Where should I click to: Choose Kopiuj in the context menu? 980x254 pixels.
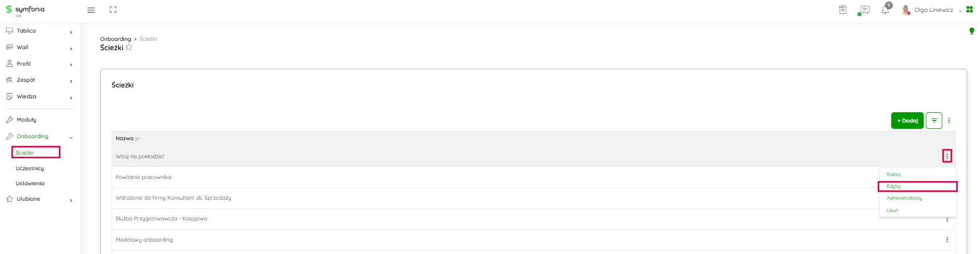tap(894, 174)
